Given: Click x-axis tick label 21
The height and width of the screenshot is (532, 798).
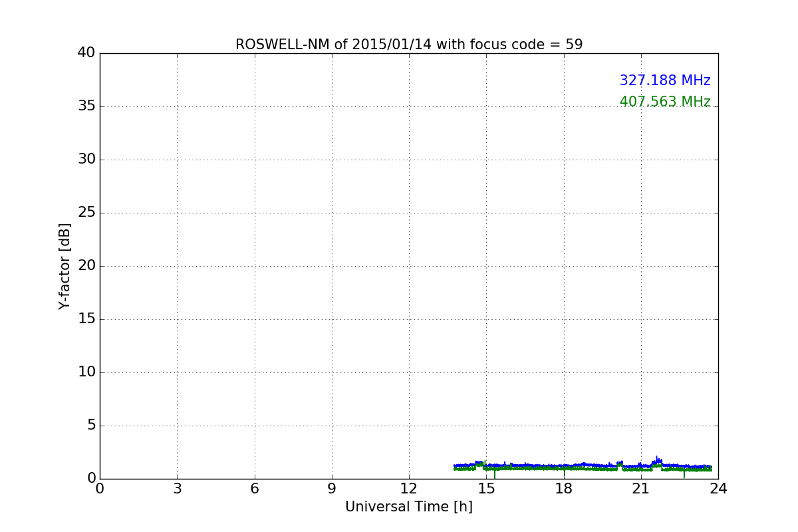Looking at the screenshot, I should [641, 489].
